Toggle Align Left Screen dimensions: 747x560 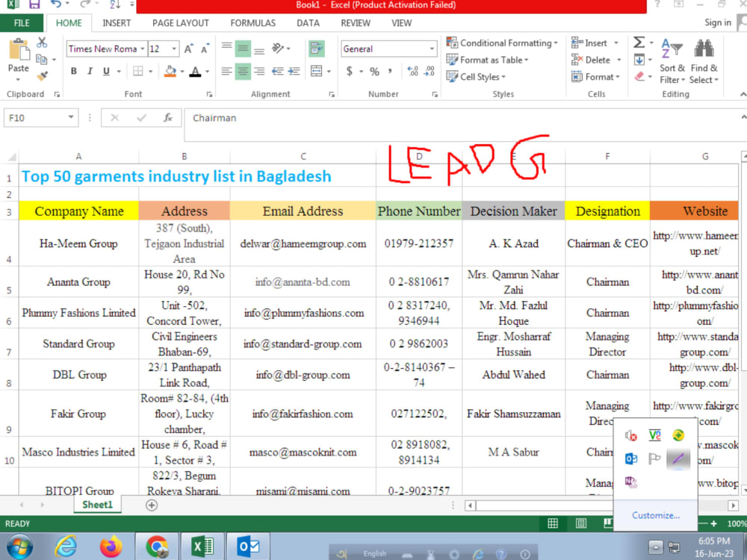pyautogui.click(x=227, y=71)
